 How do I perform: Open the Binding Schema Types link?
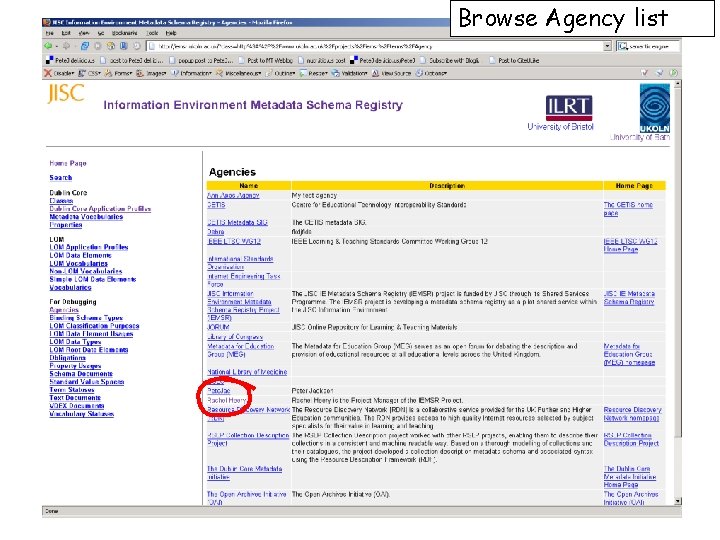point(86,318)
